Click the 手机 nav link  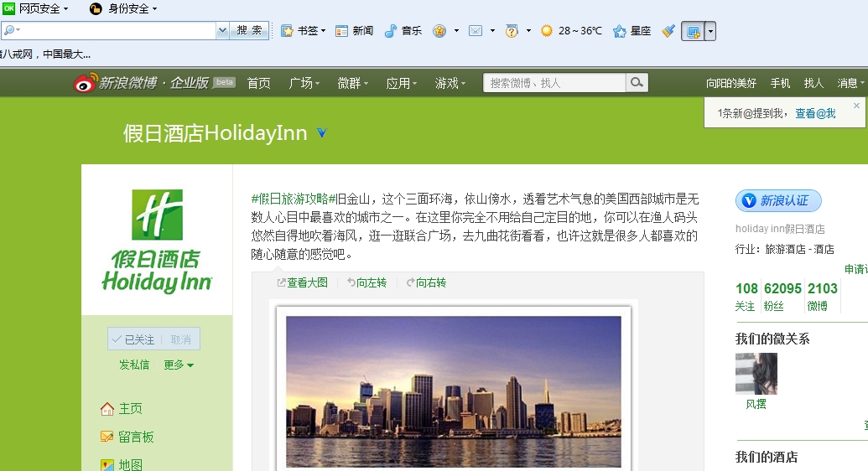[780, 83]
